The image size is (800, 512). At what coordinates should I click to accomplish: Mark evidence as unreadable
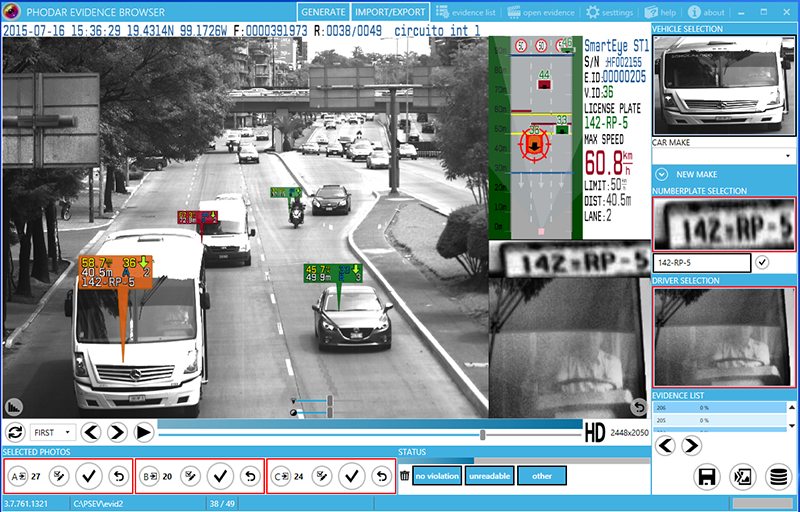(489, 476)
